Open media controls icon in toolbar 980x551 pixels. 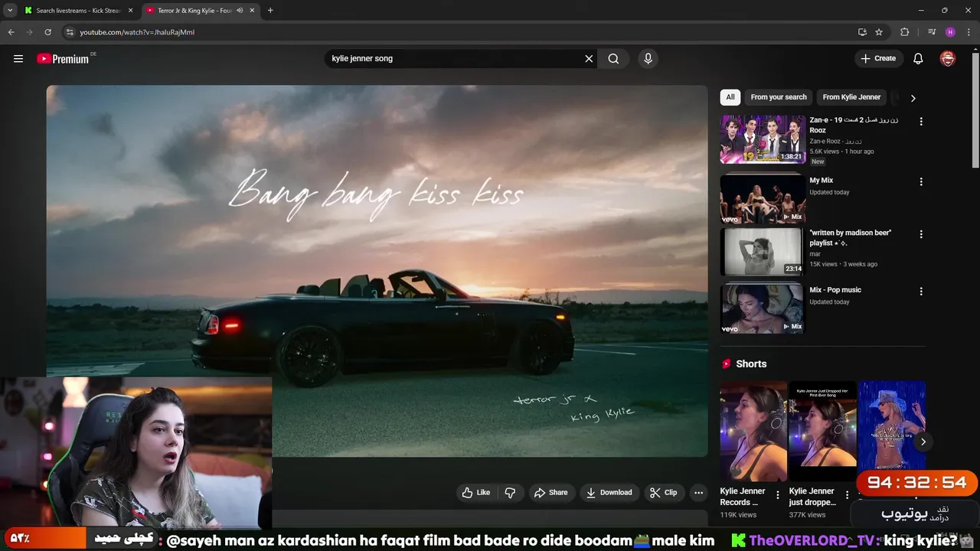[932, 32]
